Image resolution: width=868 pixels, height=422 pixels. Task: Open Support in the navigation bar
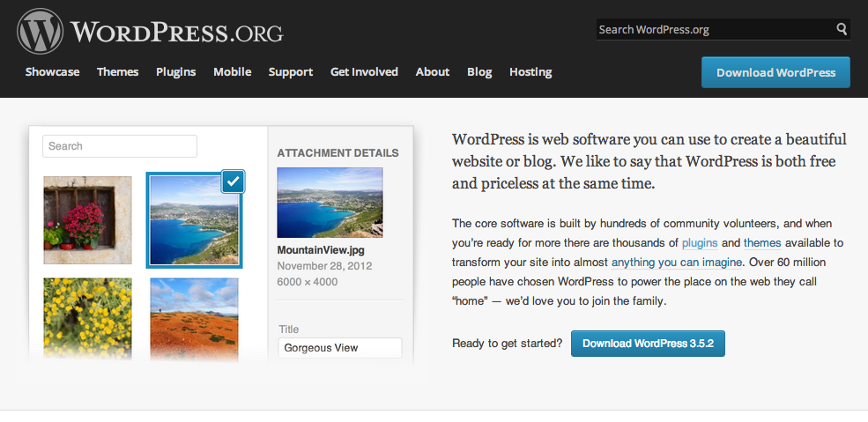(291, 72)
